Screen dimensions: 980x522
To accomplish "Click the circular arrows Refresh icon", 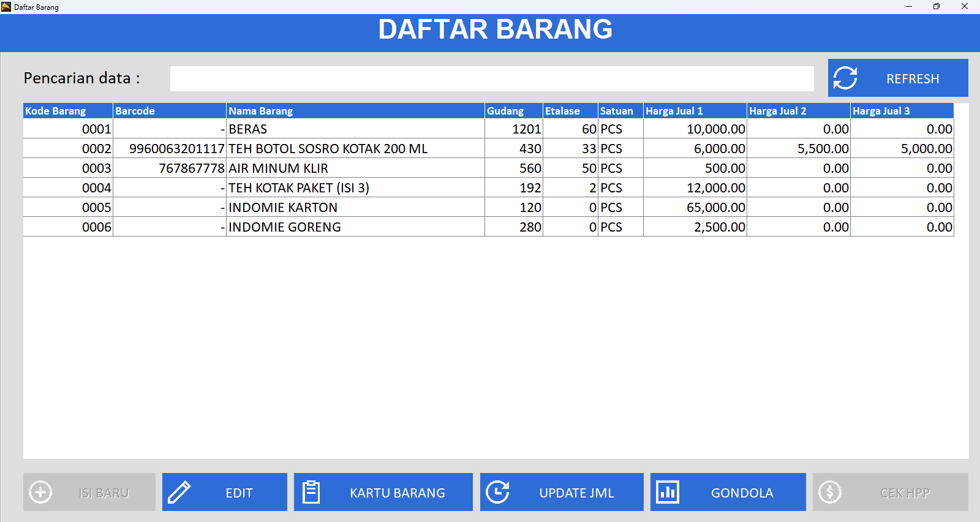I will [x=845, y=78].
